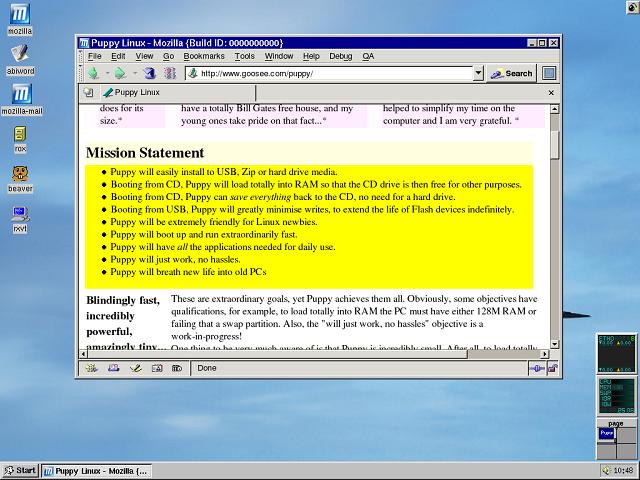Click the Stop loading icon

[x=169, y=73]
